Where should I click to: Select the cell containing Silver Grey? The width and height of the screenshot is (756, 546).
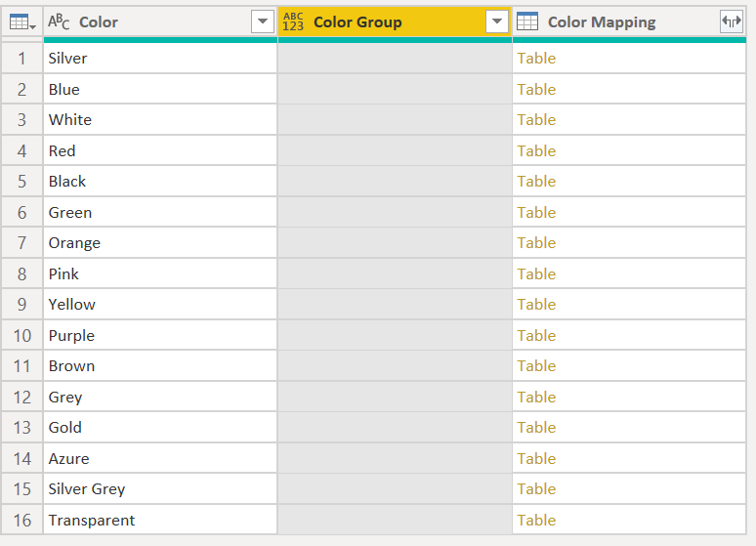click(x=87, y=489)
